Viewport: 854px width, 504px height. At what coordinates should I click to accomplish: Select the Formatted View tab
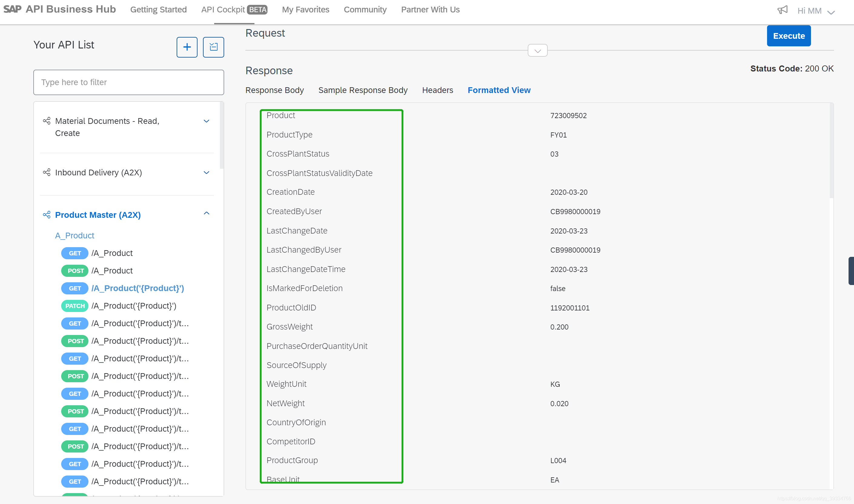click(x=499, y=90)
